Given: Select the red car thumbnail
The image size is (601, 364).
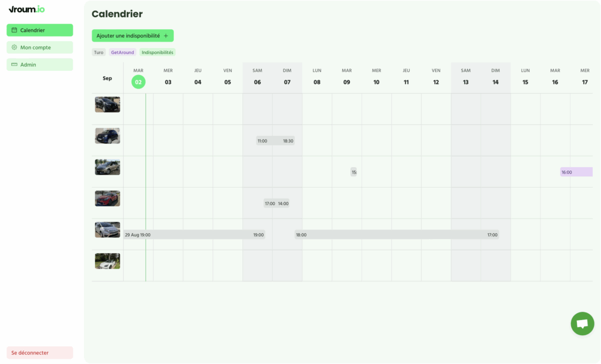Looking at the screenshot, I should [x=107, y=198].
